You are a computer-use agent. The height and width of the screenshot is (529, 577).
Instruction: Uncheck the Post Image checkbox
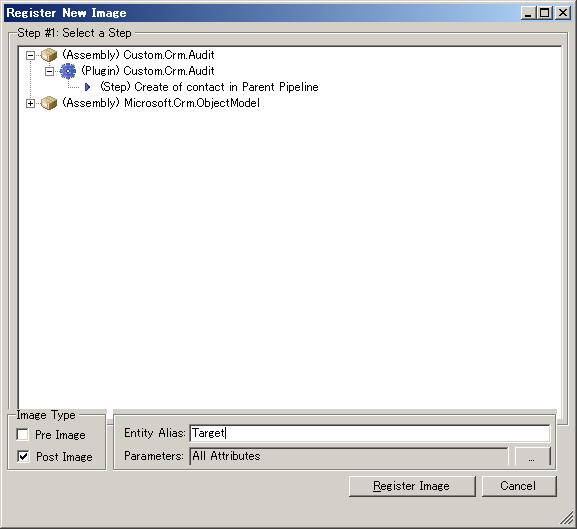[23, 457]
